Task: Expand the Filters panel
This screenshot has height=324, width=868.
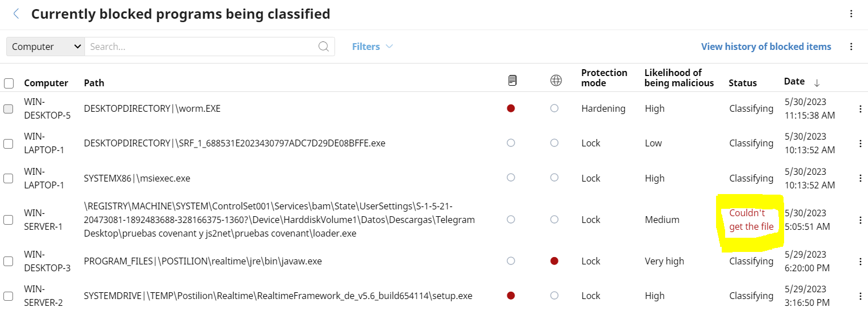Action: pyautogui.click(x=372, y=47)
